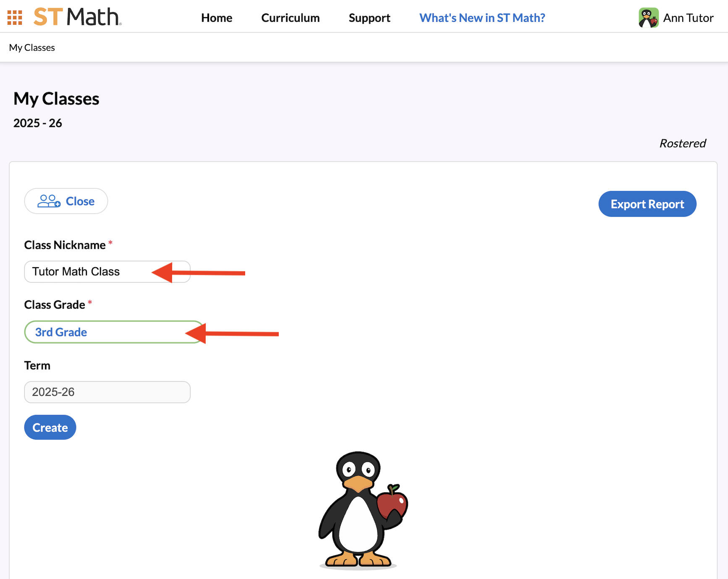Viewport: 728px width, 579px height.
Task: Click the Create button
Action: point(50,427)
